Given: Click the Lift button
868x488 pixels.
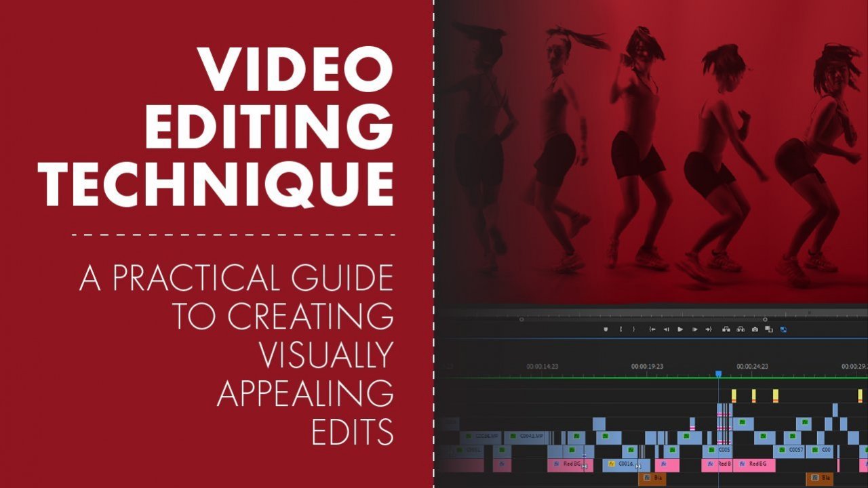Looking at the screenshot, I should 726,329.
